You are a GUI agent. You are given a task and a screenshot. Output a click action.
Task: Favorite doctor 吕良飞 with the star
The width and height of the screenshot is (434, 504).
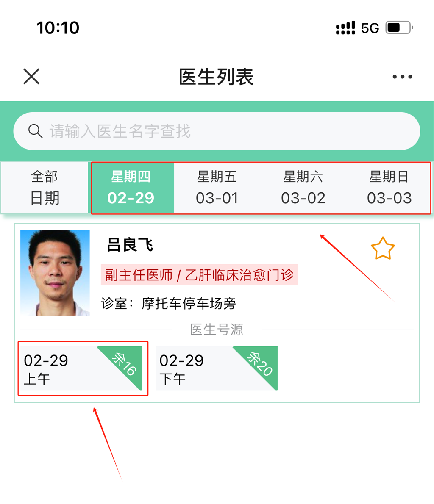tap(383, 249)
